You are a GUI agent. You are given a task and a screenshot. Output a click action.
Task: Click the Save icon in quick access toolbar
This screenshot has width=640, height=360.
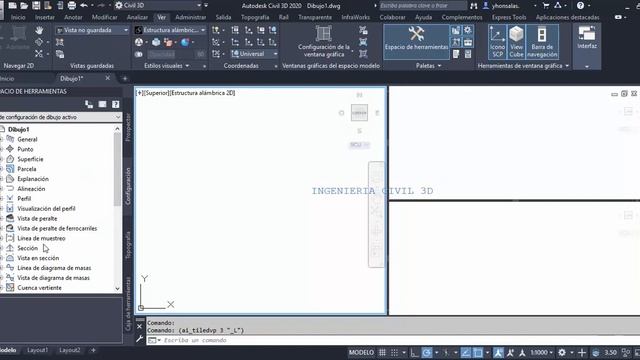[36, 5]
